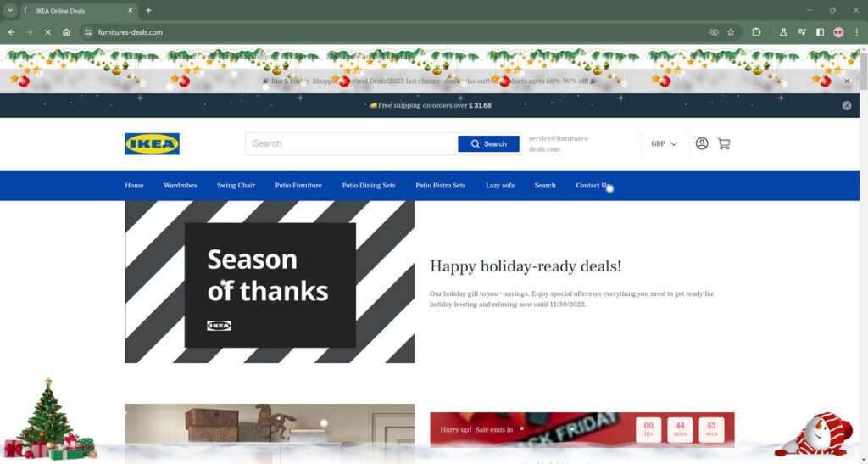This screenshot has height=464, width=868.
Task: Expand the GBP currency dropdown
Action: pyautogui.click(x=665, y=144)
